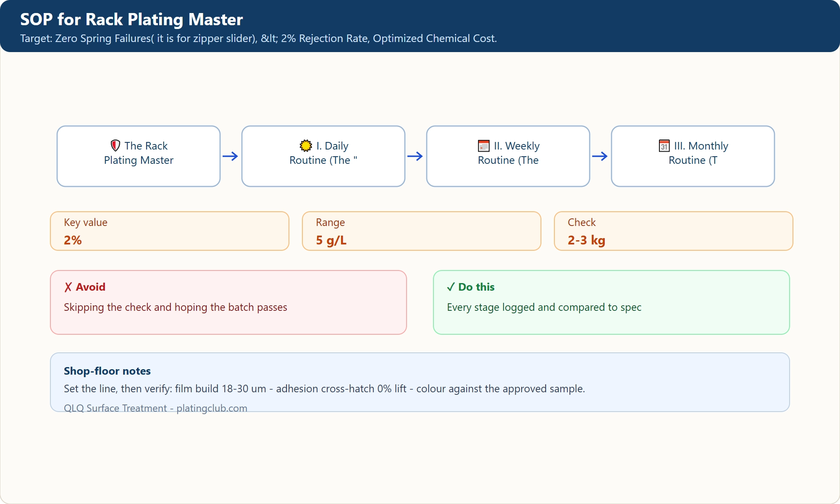Viewport: 840px width, 504px height.
Task: Click the 'Check' label
Action: click(x=582, y=223)
